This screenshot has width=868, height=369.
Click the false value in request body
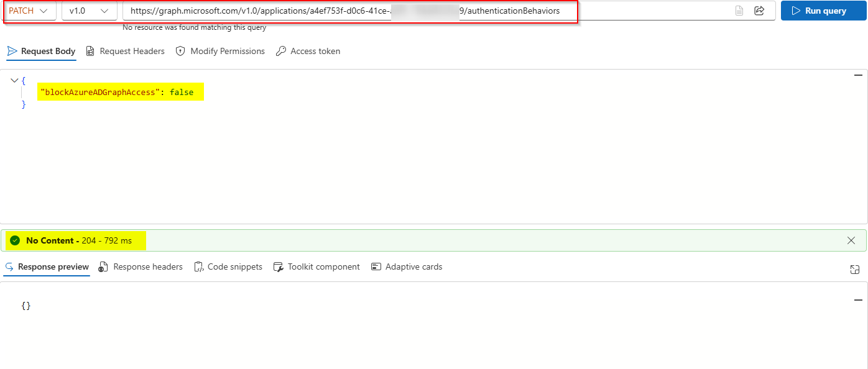point(182,93)
